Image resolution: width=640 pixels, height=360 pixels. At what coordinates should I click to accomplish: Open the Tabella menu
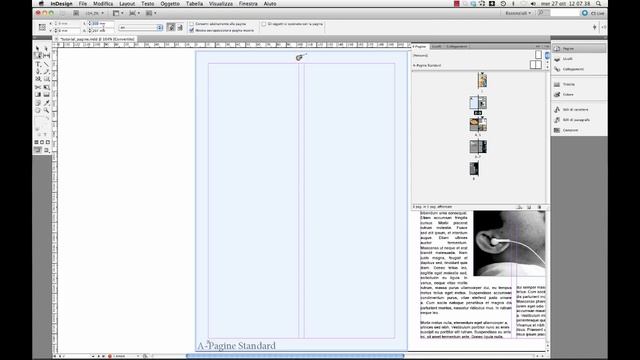pos(194,3)
